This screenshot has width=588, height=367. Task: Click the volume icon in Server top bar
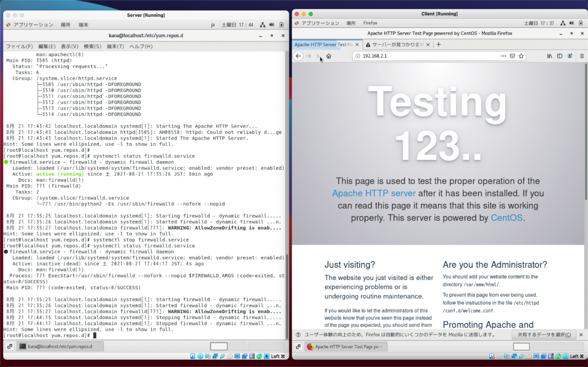pyautogui.click(x=271, y=24)
